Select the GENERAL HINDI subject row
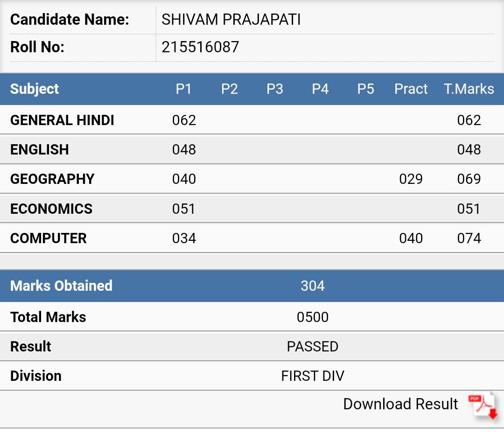Image resolution: width=504 pixels, height=442 pixels. [252, 120]
